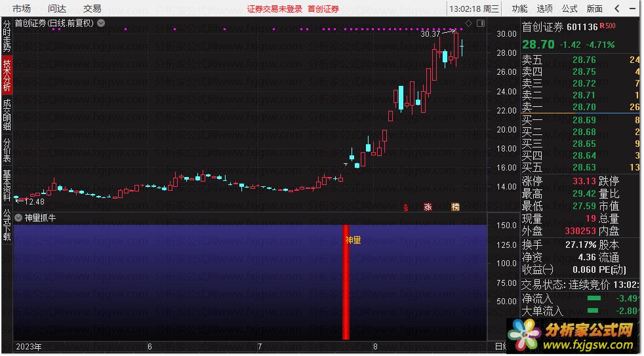644x356 pixels.
Task: Click the 换手 value 27.17%
Action: (x=581, y=245)
